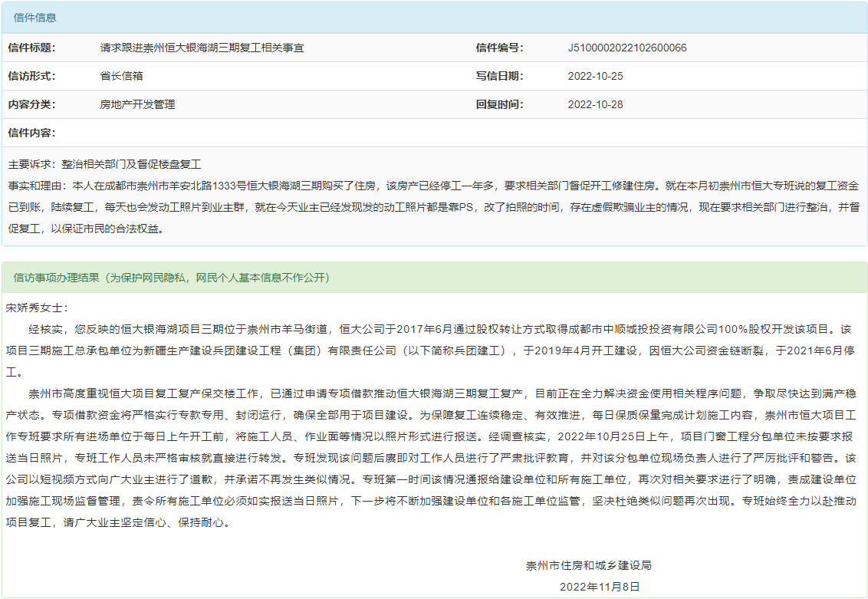Click the 内容分类 field label
This screenshot has width=868, height=599.
click(32, 104)
